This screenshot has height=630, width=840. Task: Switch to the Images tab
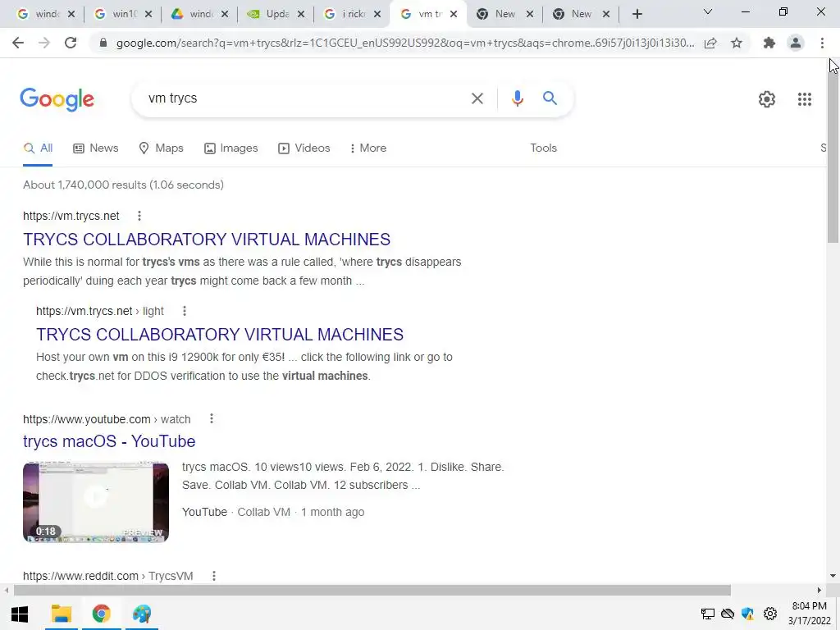point(231,148)
